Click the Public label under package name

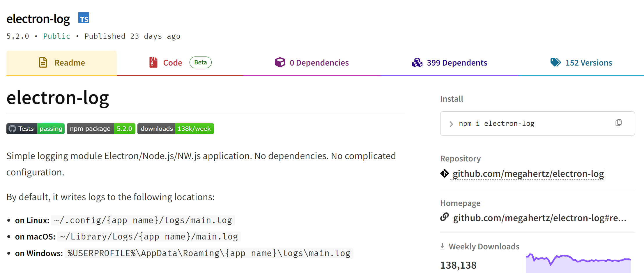coord(57,36)
